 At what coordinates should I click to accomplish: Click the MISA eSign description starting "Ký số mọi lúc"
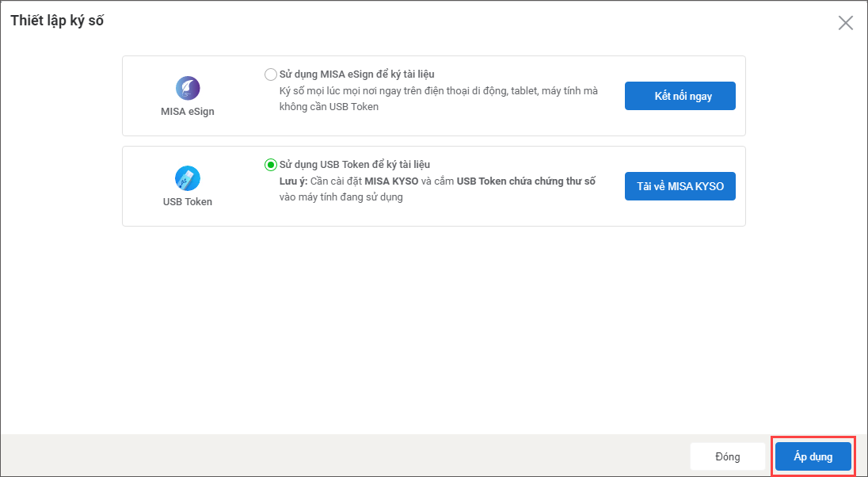[439, 91]
